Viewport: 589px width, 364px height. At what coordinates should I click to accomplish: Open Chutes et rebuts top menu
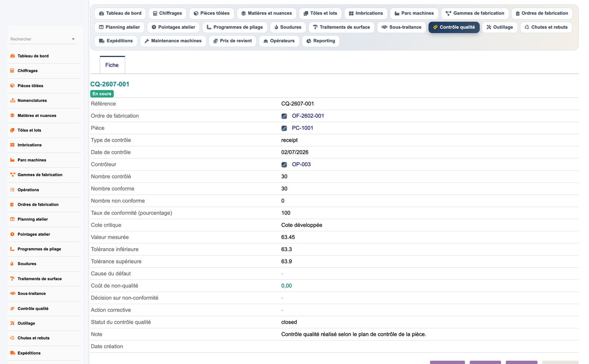[546, 27]
